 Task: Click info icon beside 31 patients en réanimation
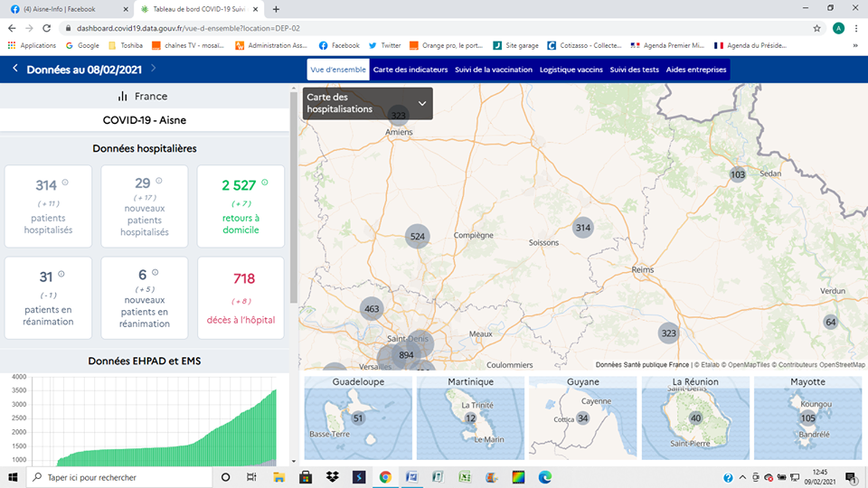pyautogui.click(x=61, y=274)
